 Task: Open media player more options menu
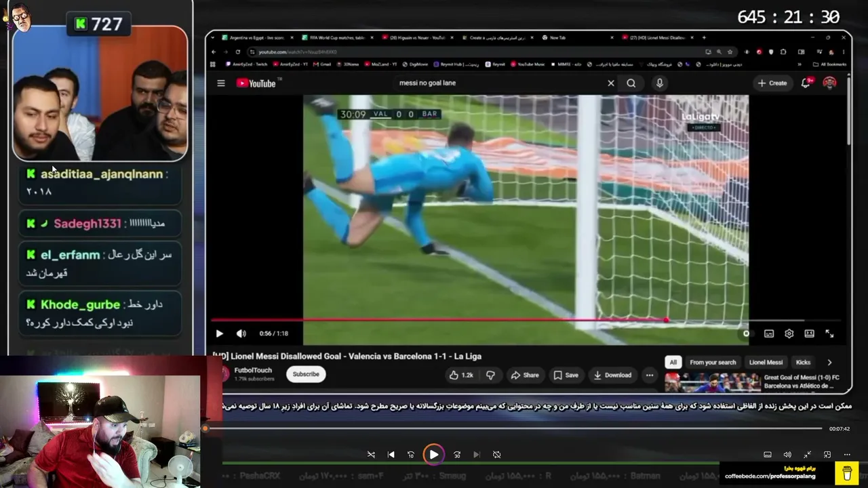847,455
